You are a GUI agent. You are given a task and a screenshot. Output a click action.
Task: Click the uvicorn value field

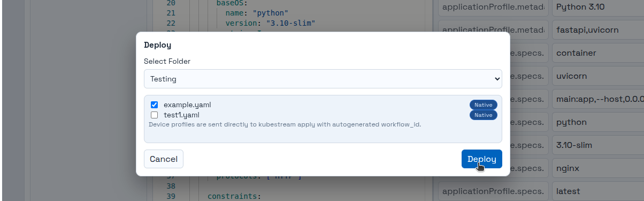(598, 76)
